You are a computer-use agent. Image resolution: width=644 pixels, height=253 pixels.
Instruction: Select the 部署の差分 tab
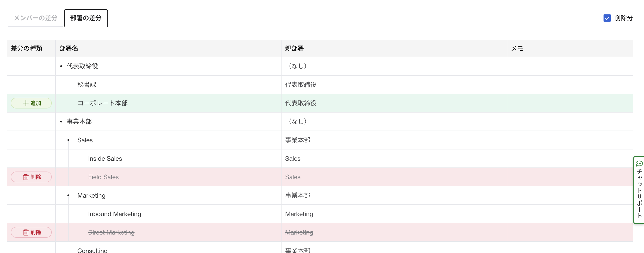86,18
